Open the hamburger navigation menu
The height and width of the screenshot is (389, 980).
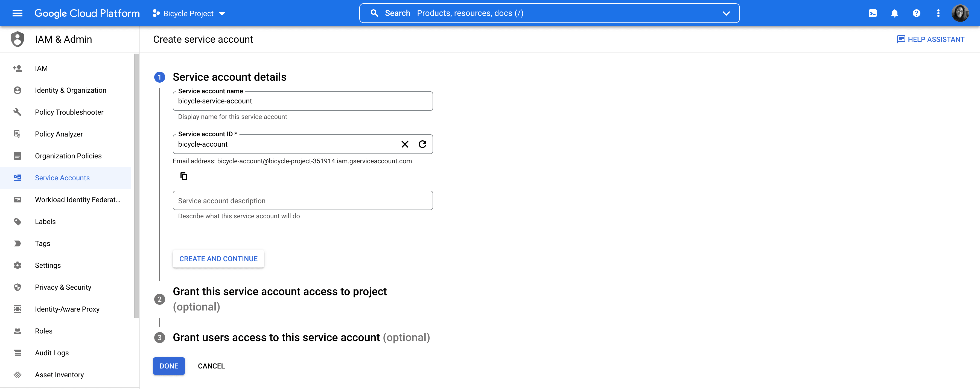pyautogui.click(x=17, y=13)
